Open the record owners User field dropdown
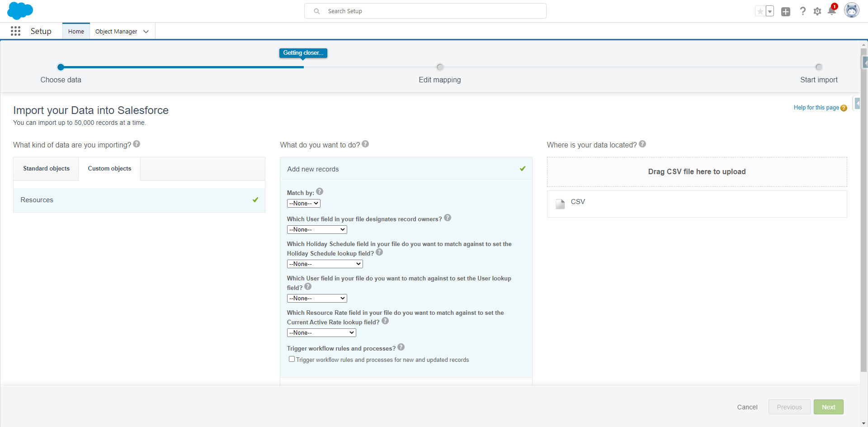This screenshot has width=868, height=427. (317, 230)
